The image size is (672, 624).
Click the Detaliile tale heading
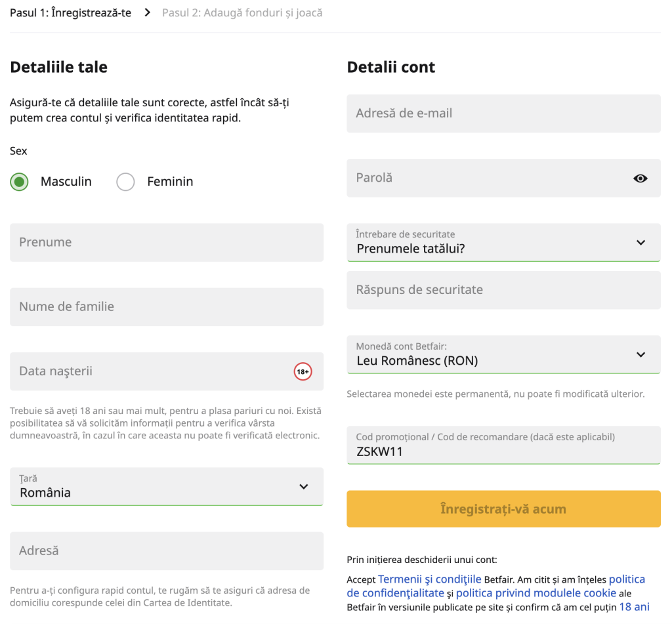point(58,68)
